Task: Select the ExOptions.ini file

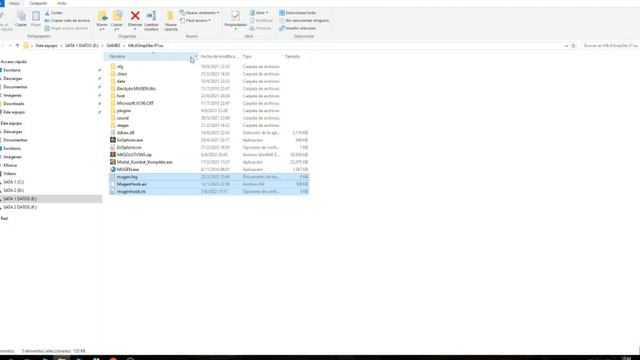Action: click(x=129, y=147)
